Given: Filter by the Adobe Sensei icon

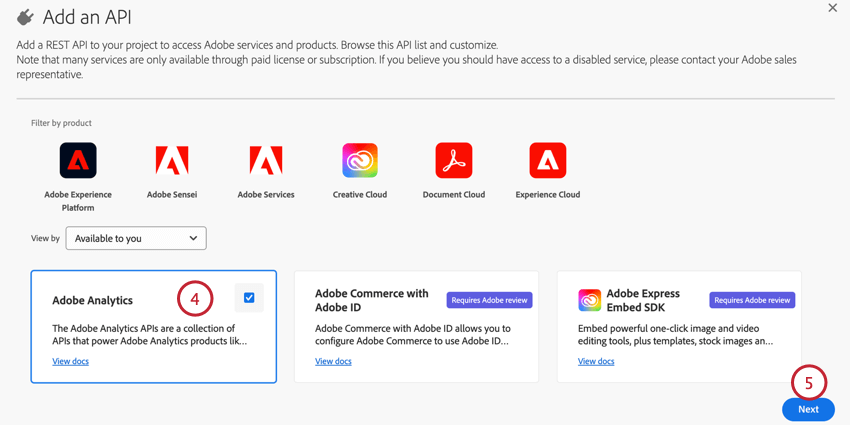Looking at the screenshot, I should click(172, 160).
